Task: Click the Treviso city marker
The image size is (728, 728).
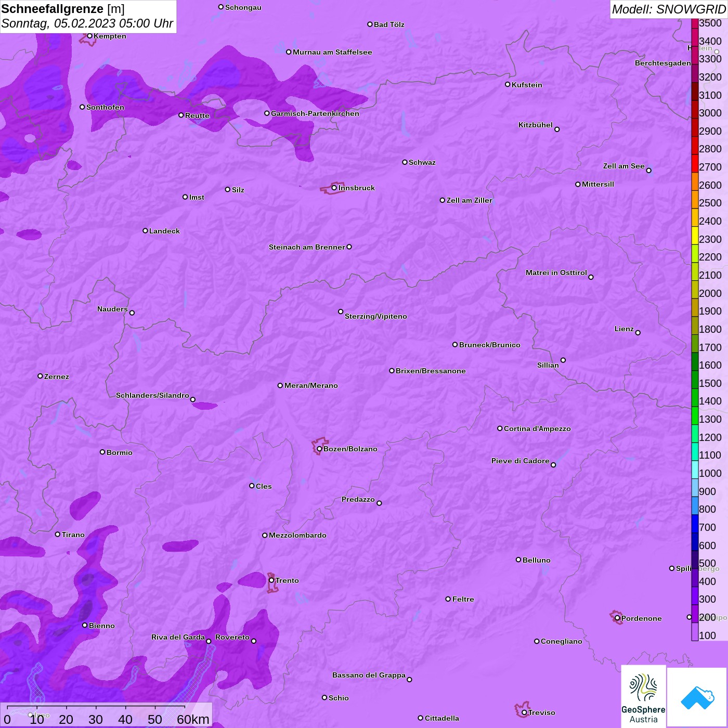Action: click(x=524, y=712)
